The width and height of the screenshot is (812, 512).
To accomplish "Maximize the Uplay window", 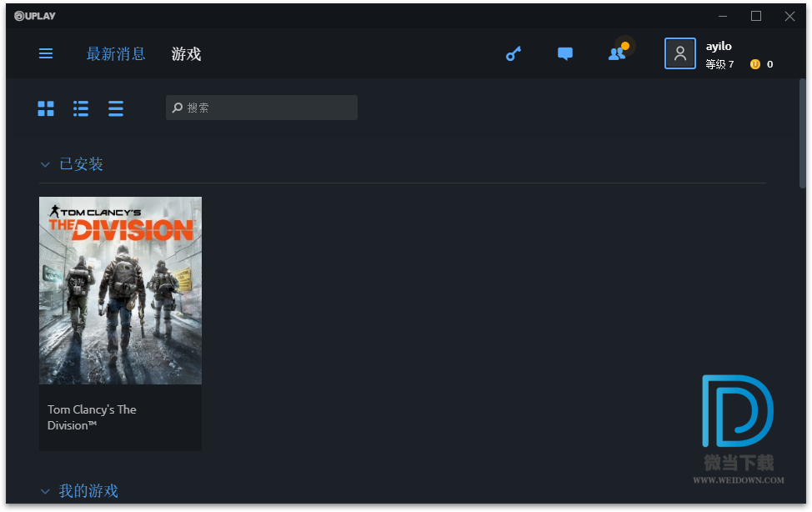I will 756,16.
